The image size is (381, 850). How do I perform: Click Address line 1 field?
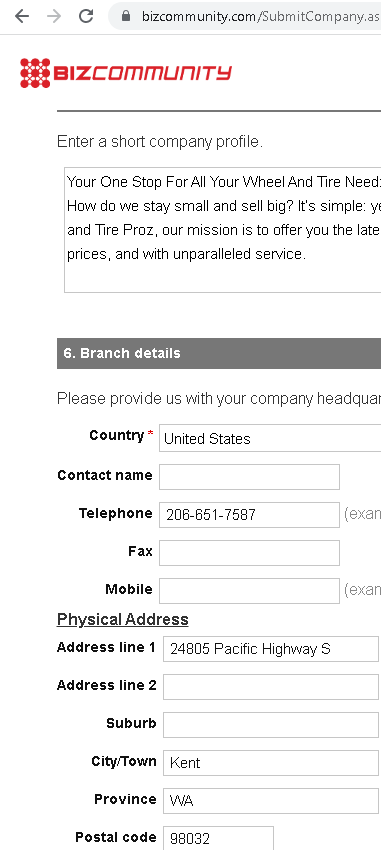point(271,649)
